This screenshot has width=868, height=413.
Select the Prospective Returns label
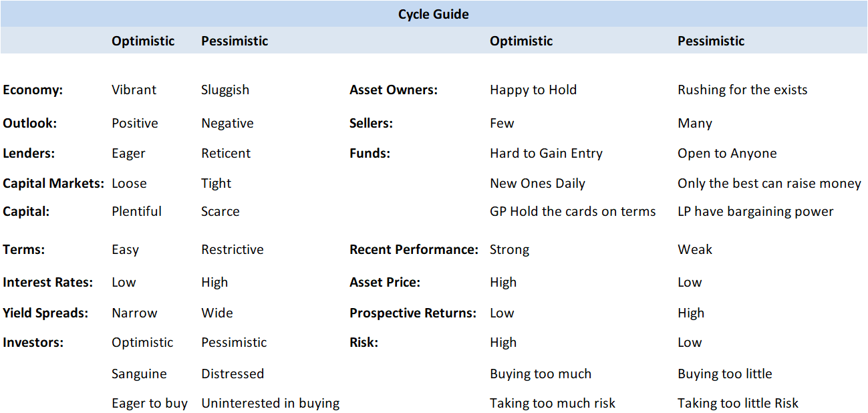pos(413,313)
